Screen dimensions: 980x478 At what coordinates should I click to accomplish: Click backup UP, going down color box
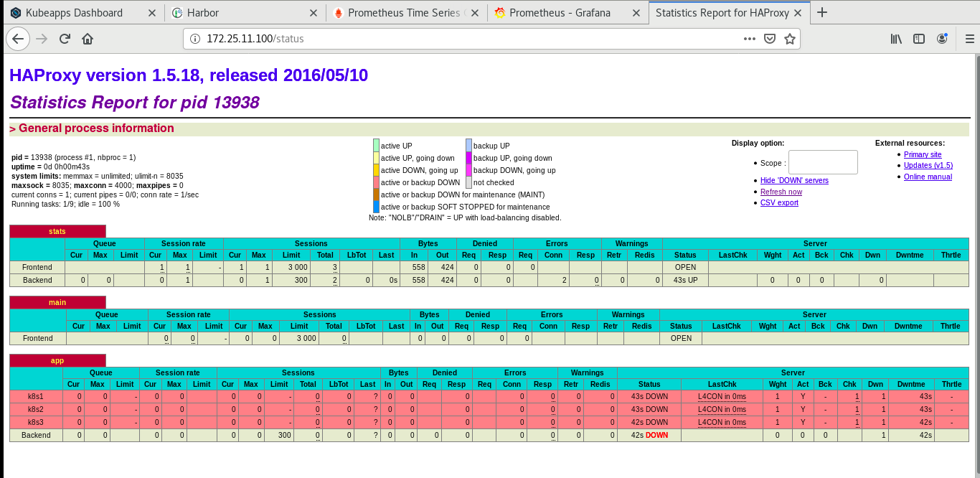(x=468, y=158)
